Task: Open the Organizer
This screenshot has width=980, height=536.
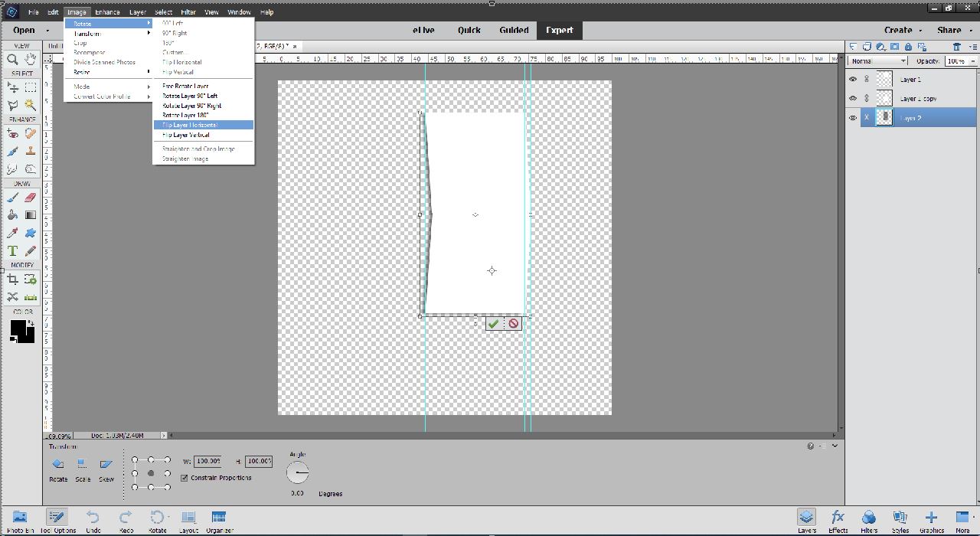Action: [219, 521]
